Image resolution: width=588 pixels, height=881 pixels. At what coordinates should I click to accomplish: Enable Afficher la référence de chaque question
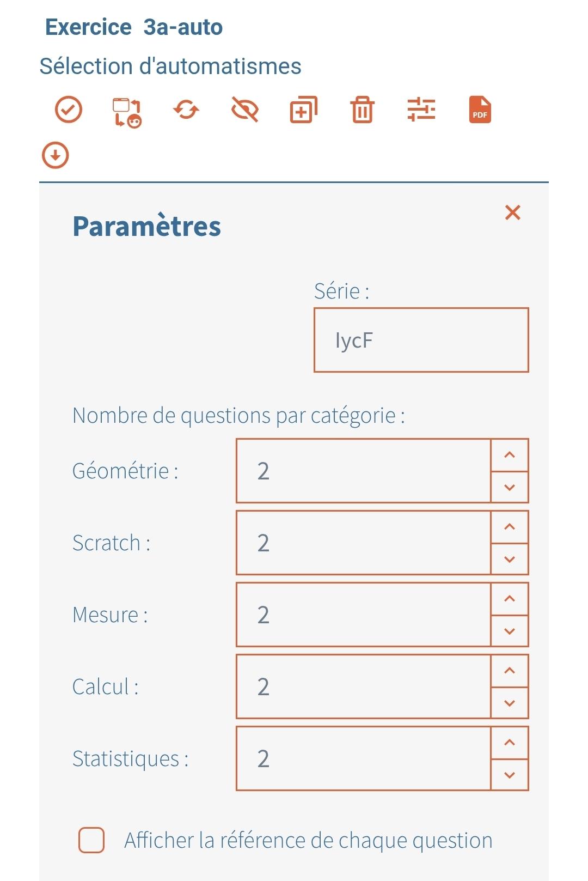[x=91, y=840]
